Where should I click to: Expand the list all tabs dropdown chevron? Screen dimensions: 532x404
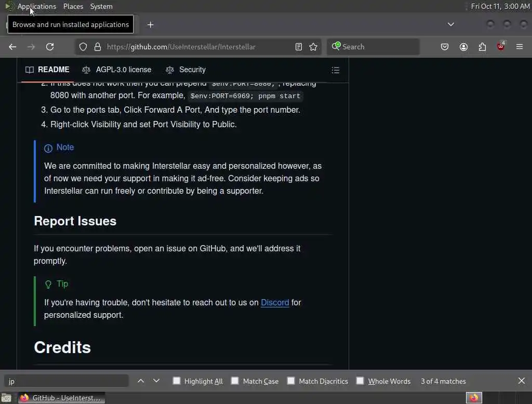point(450,24)
